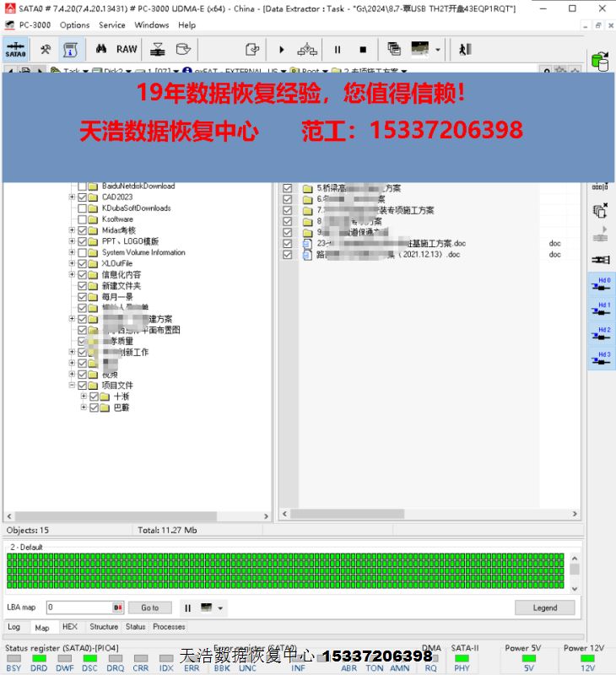This screenshot has width=616, height=675.
Task: Select the Hd 0 head icon
Action: [601, 285]
